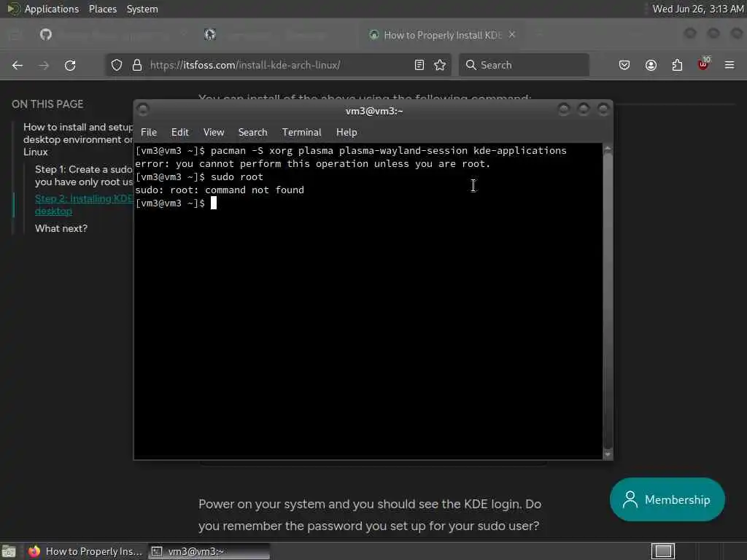Image resolution: width=747 pixels, height=560 pixels.
Task: Close the How to Properly Install KDE tab
Action: click(512, 35)
